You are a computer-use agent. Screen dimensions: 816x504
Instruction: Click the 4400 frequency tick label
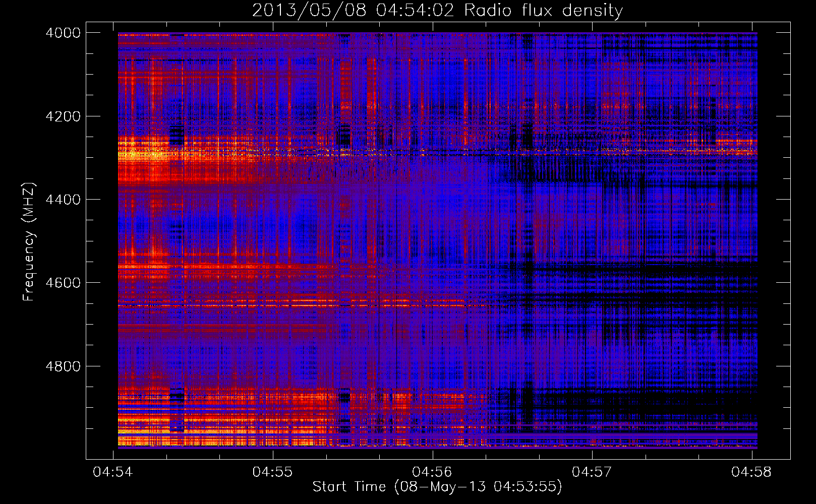point(63,200)
